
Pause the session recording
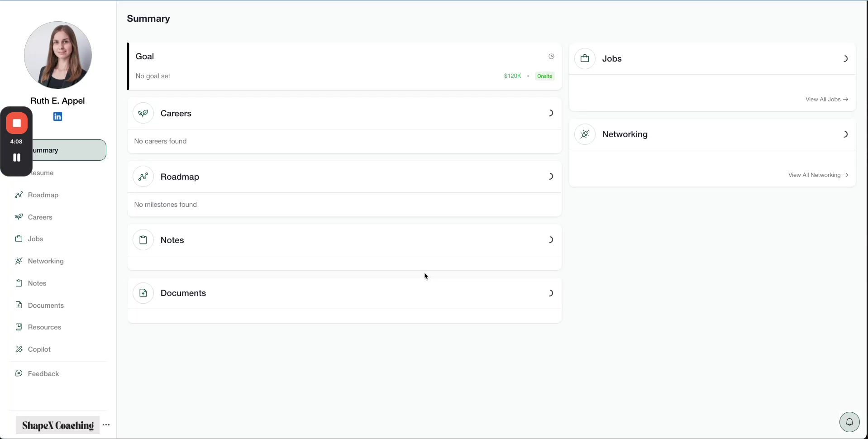click(17, 157)
